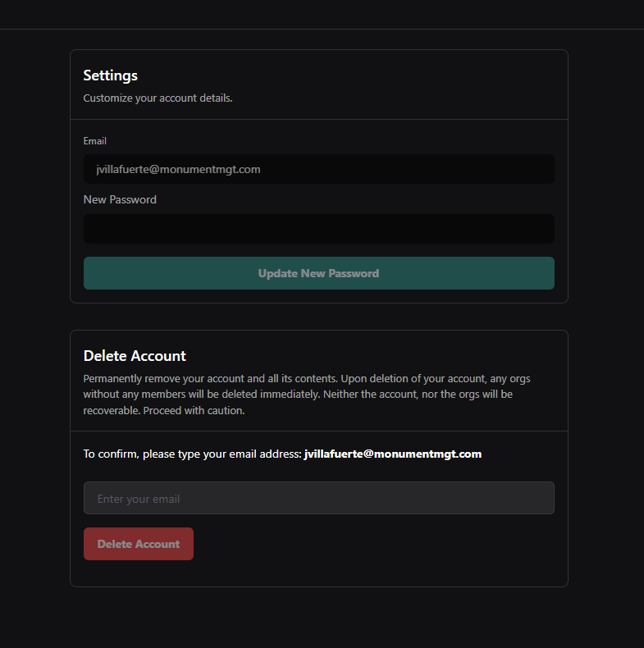Click the Delete Account section heading
Viewport: 644px width, 648px height.
tap(135, 356)
